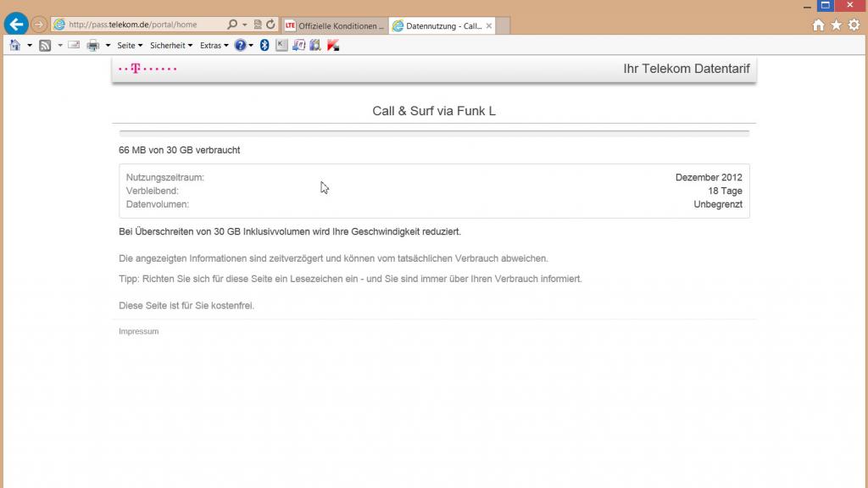868x488 pixels.
Task: Click the Dezember 2012 value
Action: coord(709,178)
